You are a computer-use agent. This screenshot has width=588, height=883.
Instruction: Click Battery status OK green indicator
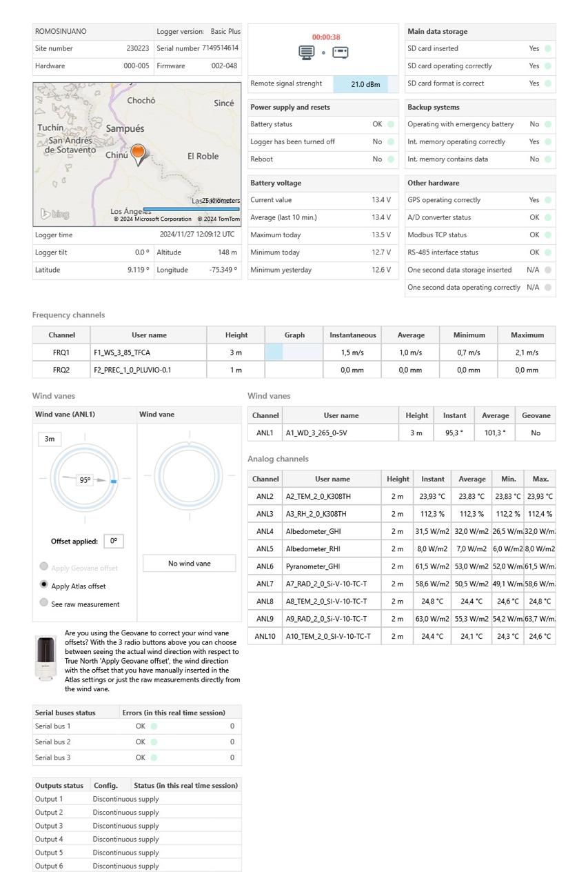click(x=391, y=125)
